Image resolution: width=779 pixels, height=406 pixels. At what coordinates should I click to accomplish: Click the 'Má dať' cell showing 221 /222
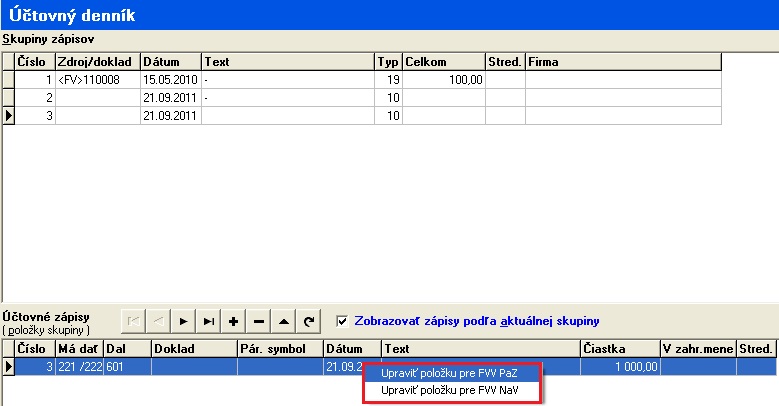80,367
